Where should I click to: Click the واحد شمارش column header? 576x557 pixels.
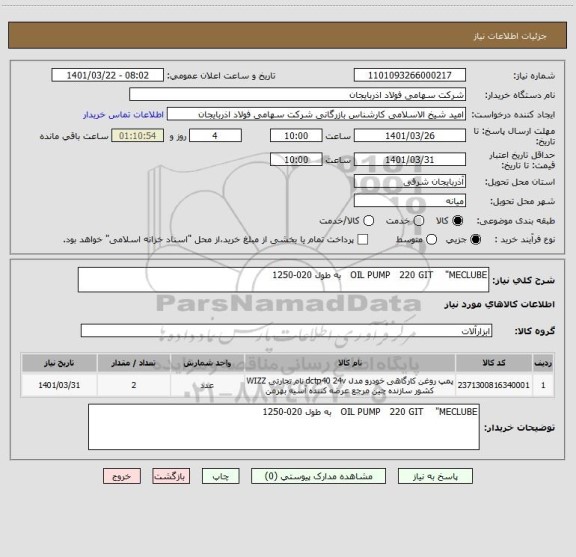pyautogui.click(x=207, y=363)
